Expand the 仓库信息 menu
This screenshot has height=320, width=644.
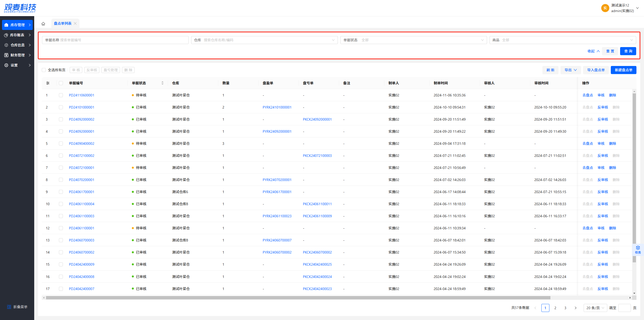click(17, 45)
